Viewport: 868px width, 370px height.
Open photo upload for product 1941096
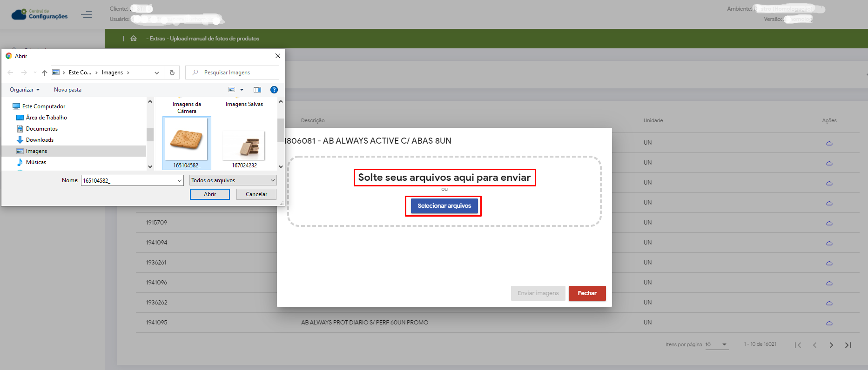(829, 284)
